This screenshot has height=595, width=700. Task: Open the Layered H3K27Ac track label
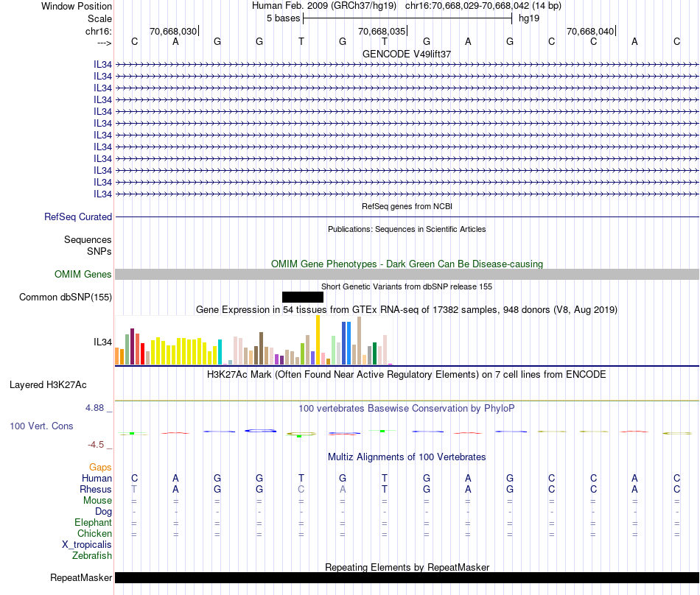point(48,385)
